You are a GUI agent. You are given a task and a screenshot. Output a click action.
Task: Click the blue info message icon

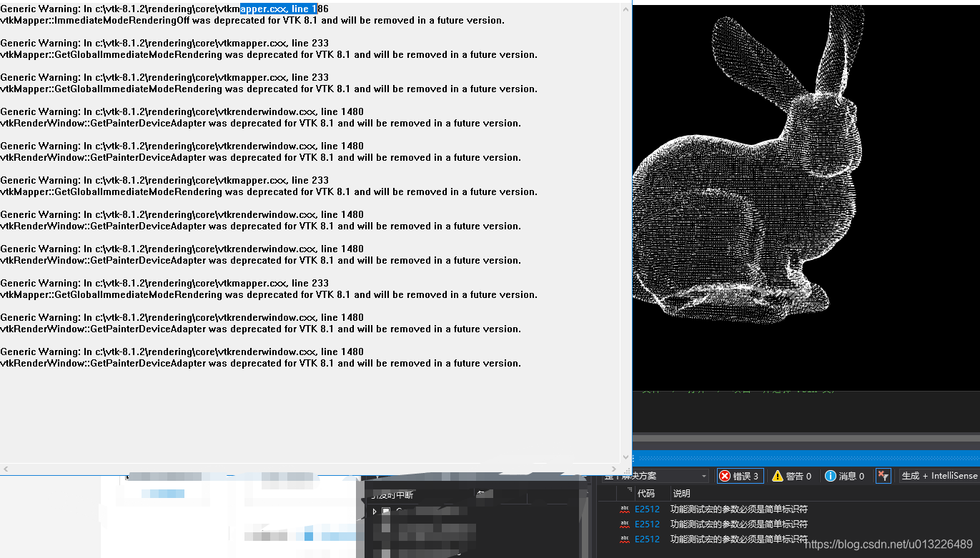(x=830, y=476)
